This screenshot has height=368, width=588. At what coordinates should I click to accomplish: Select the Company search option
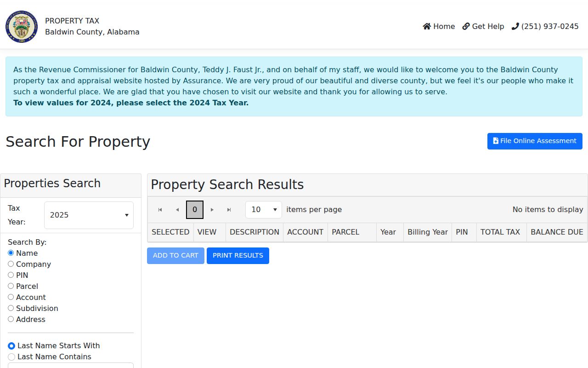(11, 264)
